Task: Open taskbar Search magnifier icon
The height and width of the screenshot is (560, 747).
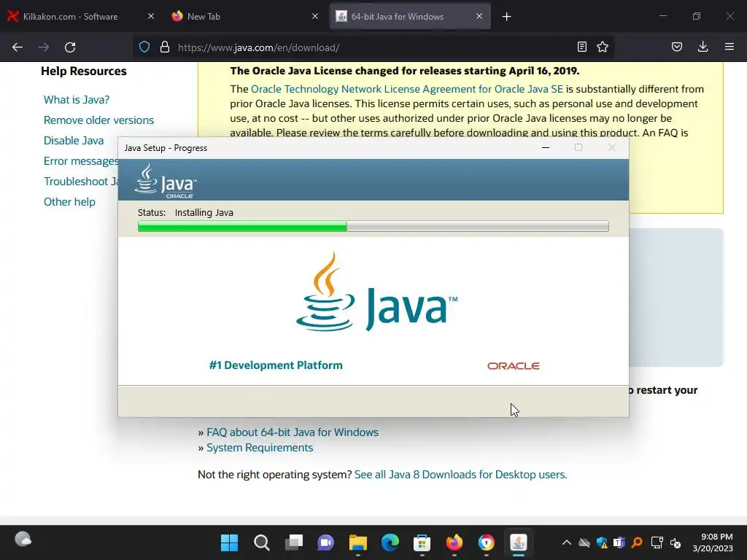Action: point(262,542)
